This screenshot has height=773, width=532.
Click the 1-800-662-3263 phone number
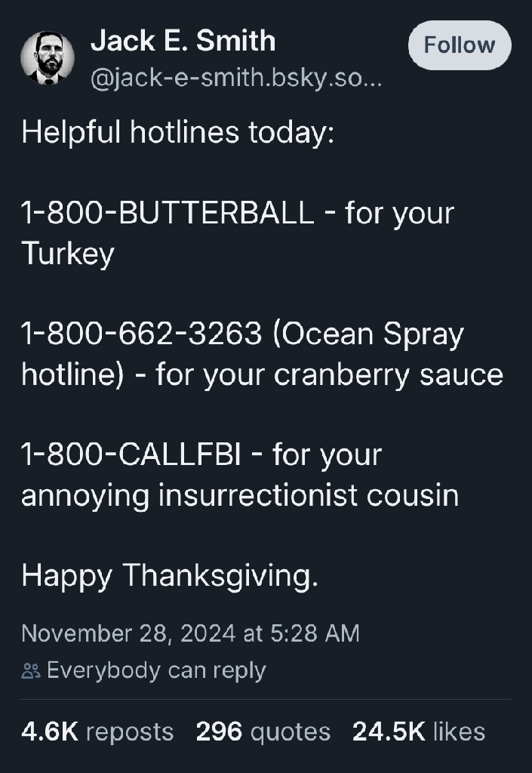coord(141,334)
